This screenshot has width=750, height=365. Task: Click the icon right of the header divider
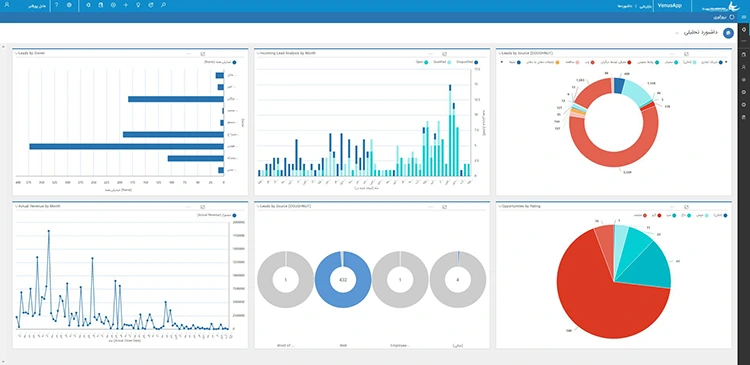coord(88,5)
